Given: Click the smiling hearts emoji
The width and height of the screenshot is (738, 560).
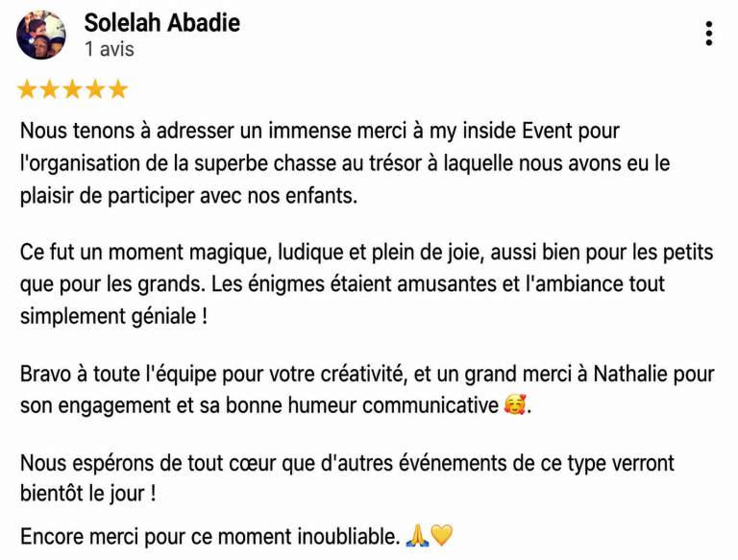Looking at the screenshot, I should (x=514, y=404).
